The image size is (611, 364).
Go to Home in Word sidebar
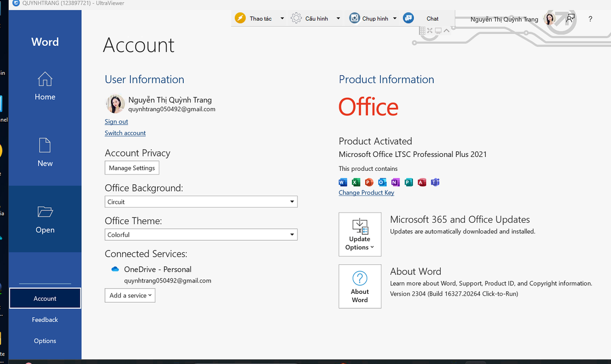tap(45, 86)
